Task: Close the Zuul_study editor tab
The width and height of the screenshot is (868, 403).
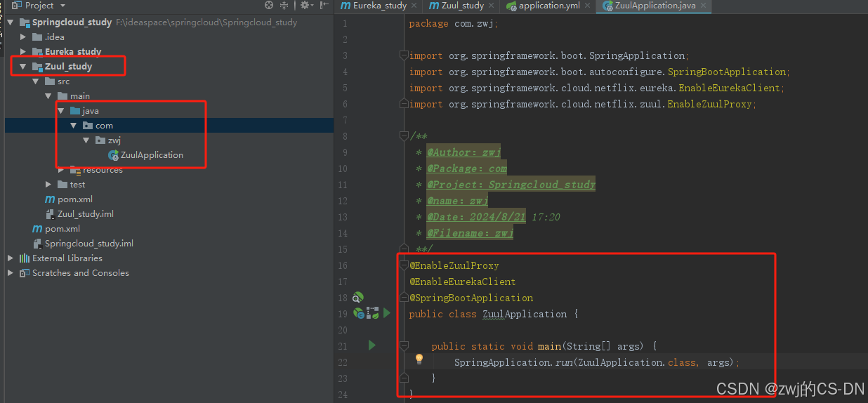Action: pos(492,6)
